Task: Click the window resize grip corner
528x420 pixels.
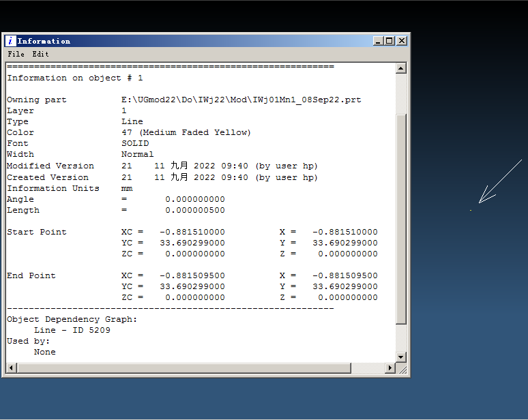Action: point(402,370)
